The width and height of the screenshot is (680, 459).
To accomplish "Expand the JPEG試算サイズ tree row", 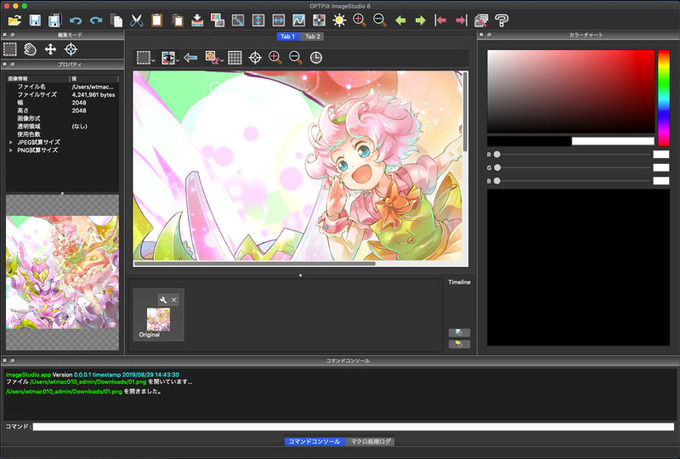I will point(11,142).
